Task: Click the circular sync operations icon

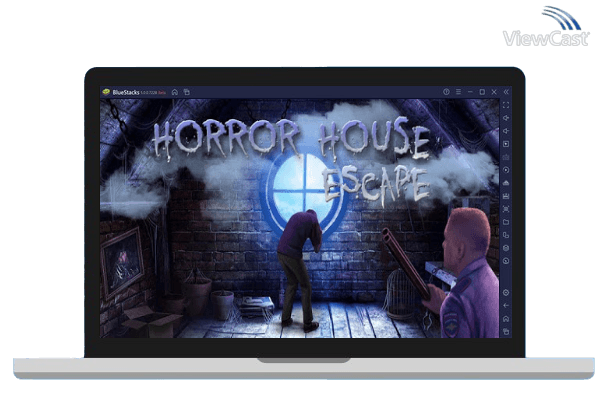Action: click(506, 170)
